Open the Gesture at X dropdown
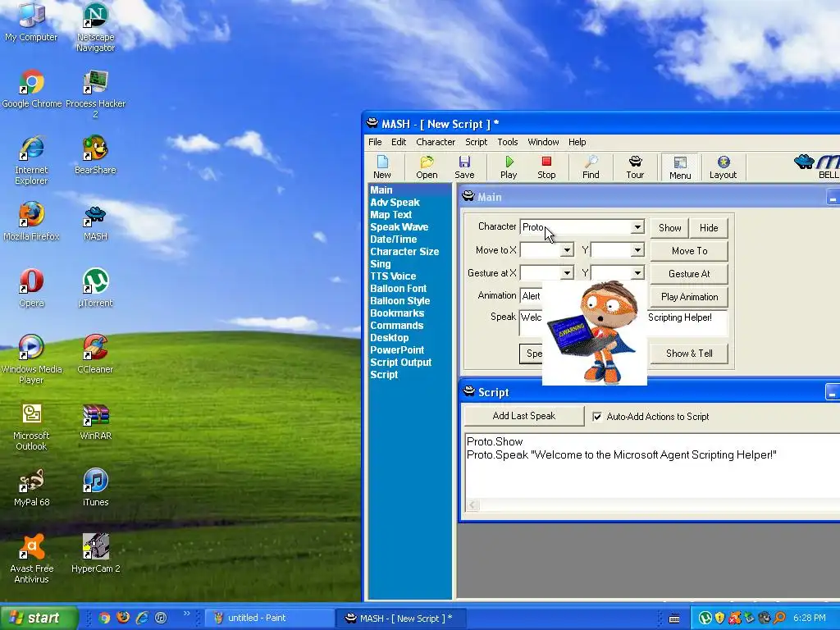 [567, 273]
